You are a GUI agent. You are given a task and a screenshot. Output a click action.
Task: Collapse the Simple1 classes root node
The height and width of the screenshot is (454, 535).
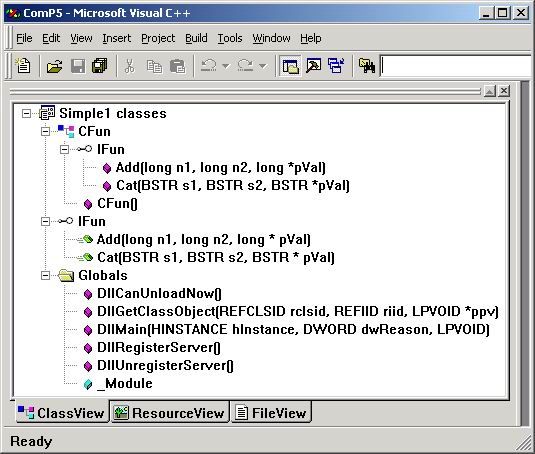point(26,113)
